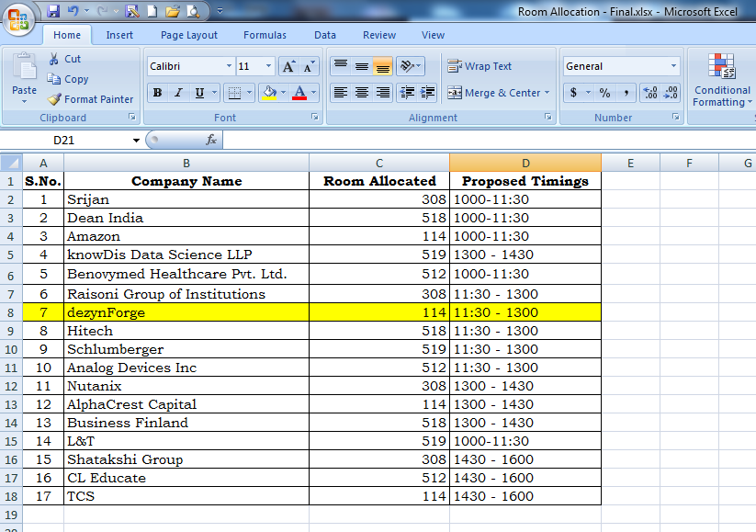
Task: Open a file using the folder icon
Action: pos(172,11)
